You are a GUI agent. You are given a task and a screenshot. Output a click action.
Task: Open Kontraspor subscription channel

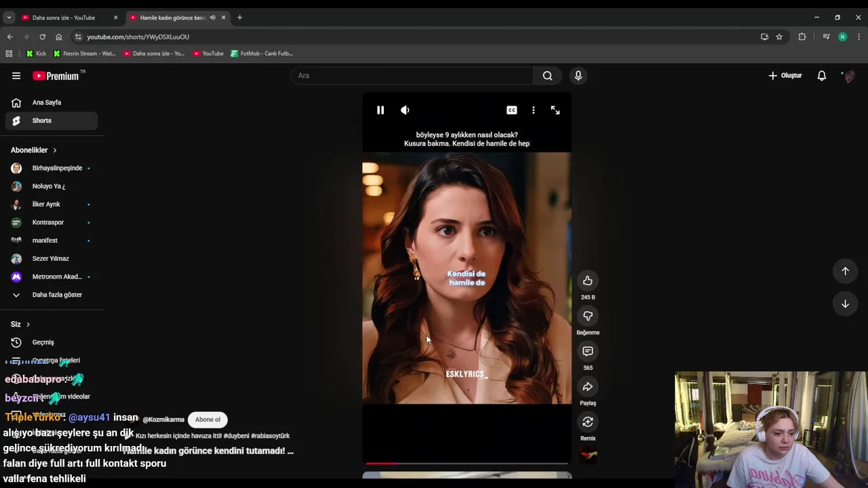point(52,222)
